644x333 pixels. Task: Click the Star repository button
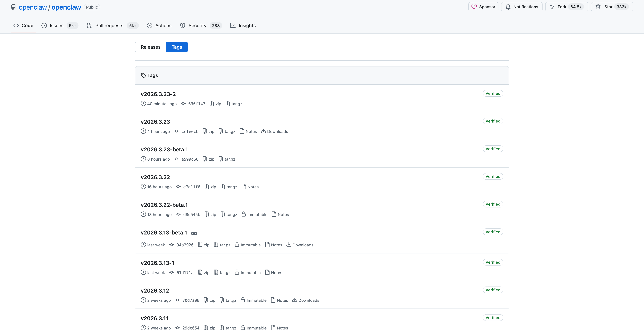[x=611, y=7]
